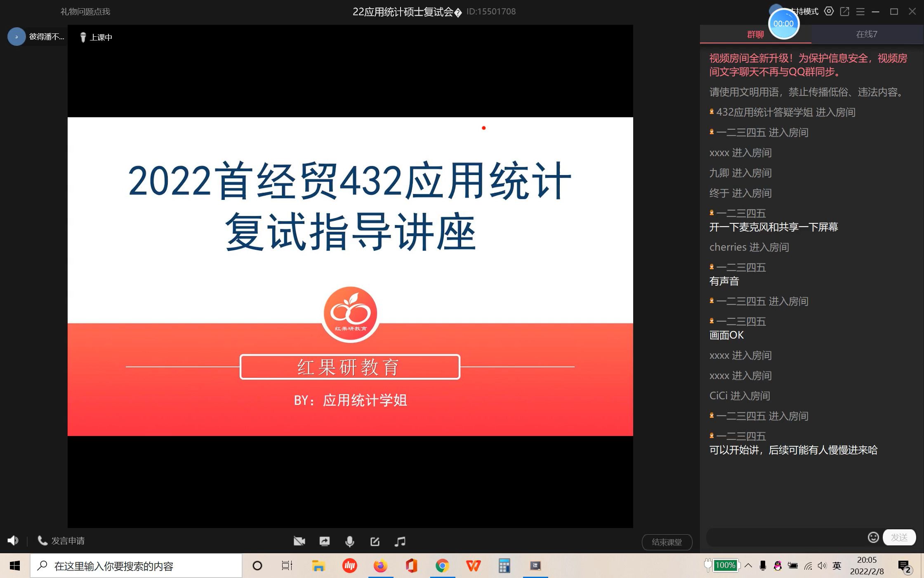
Task: Open the whiteboard edit tool icon
Action: [375, 541]
